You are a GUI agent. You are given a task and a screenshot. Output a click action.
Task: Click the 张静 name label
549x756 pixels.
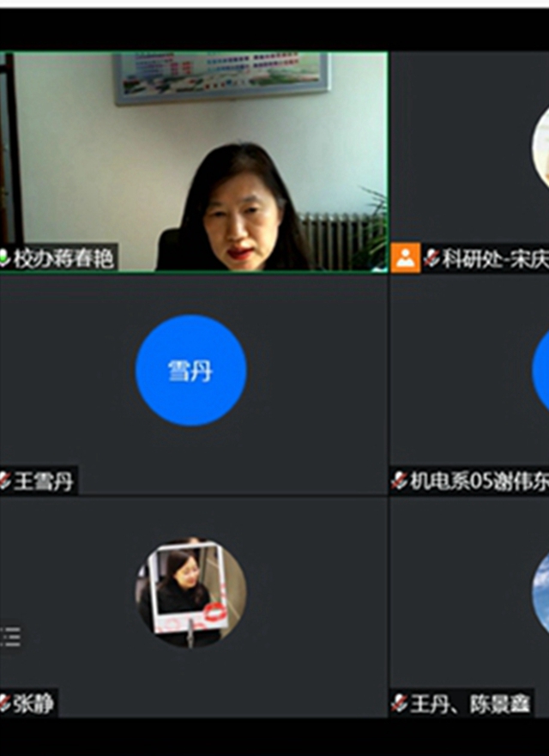pyautogui.click(x=34, y=704)
